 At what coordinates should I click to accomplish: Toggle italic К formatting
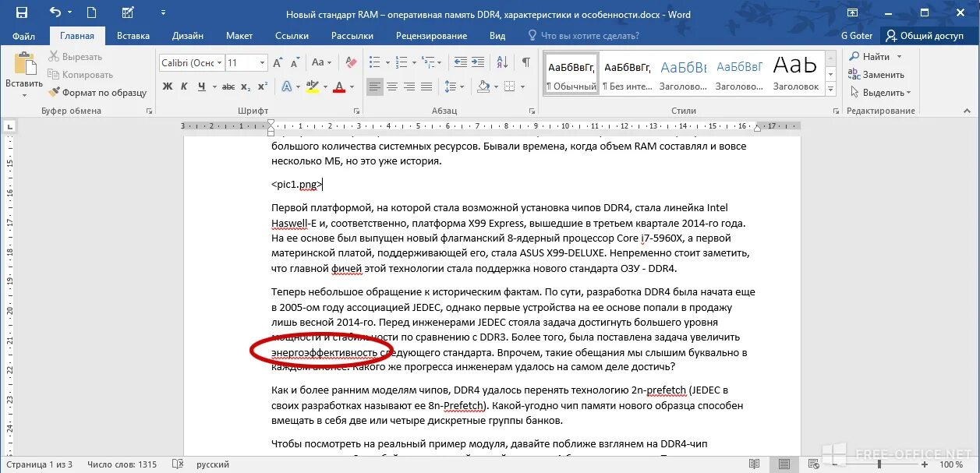(x=184, y=86)
